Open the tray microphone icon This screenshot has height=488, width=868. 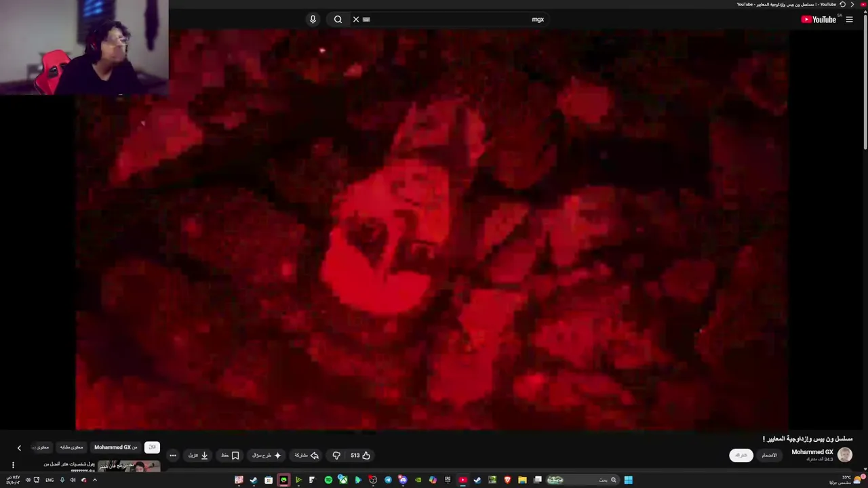point(62,480)
